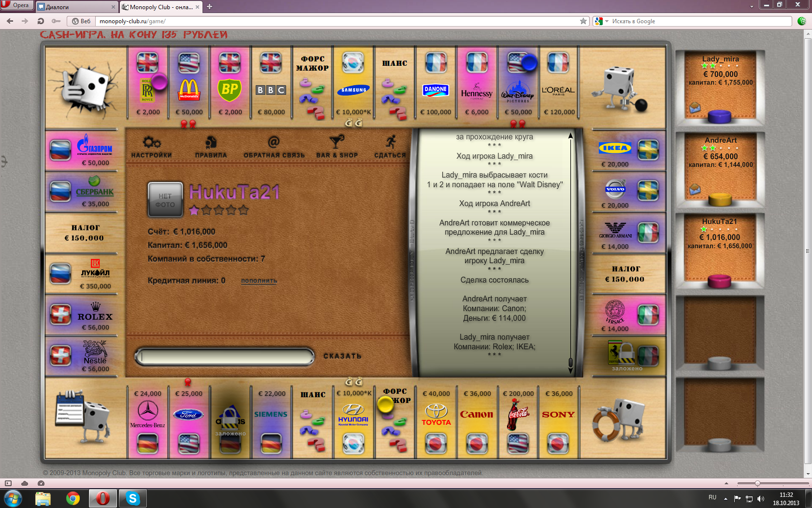812x508 pixels.
Task: Select the Volvo property cell
Action: 629,192
